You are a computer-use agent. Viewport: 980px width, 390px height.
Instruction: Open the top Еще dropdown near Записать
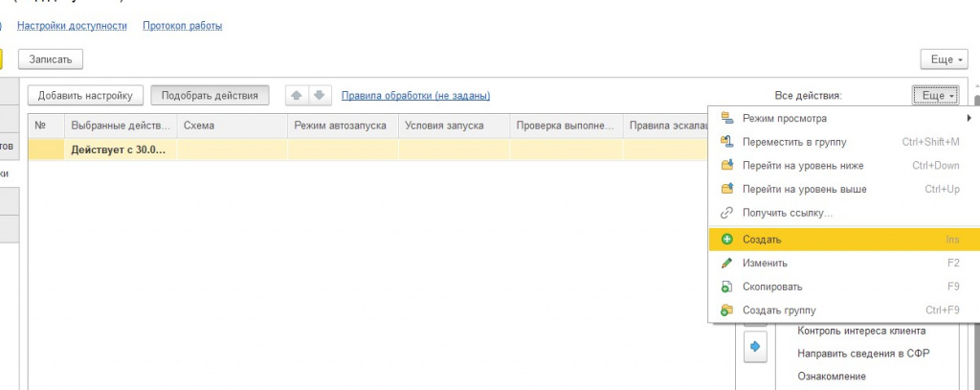[x=944, y=59]
